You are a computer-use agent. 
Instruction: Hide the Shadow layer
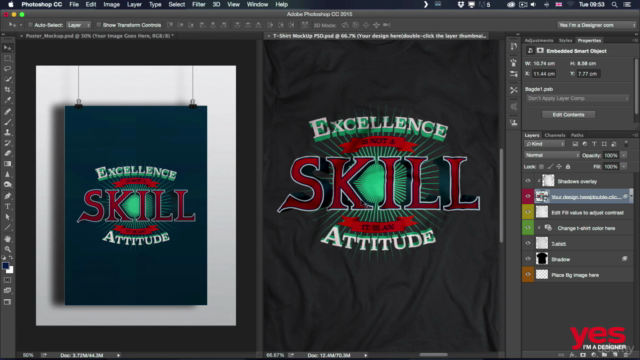(528, 259)
